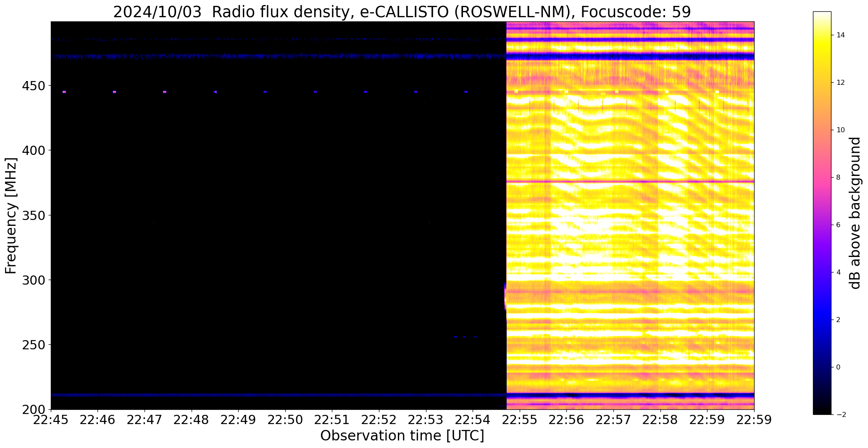Click the 22:55 time tick label
Image resolution: width=868 pixels, height=448 pixels.
coord(520,420)
